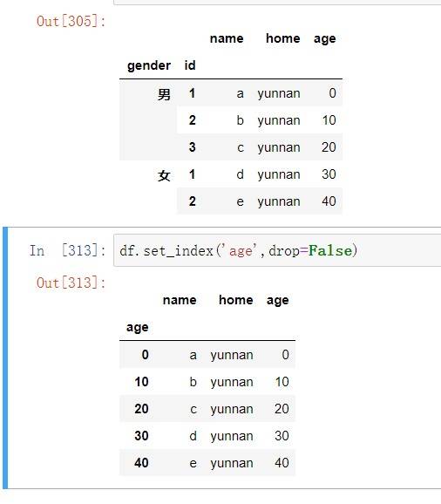441x504 pixels.
Task: Click the 'age' string argument in code
Action: point(241,251)
